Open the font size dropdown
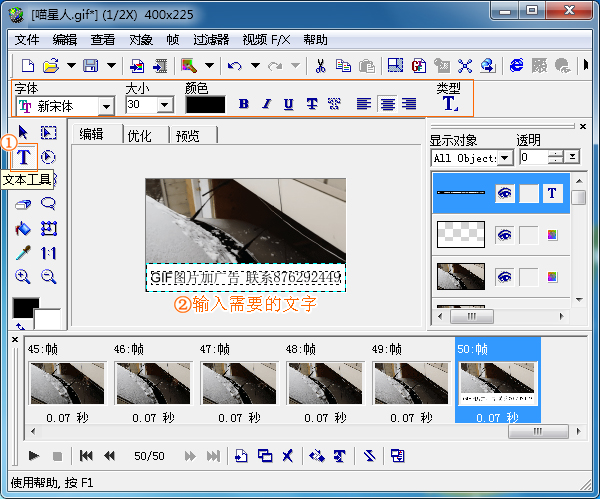 [x=165, y=104]
